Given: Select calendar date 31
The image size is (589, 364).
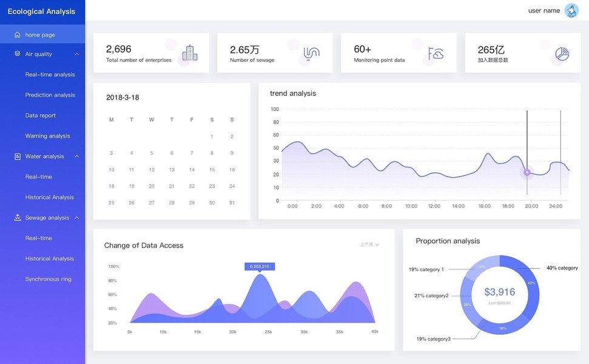Looking at the screenshot, I should (232, 203).
